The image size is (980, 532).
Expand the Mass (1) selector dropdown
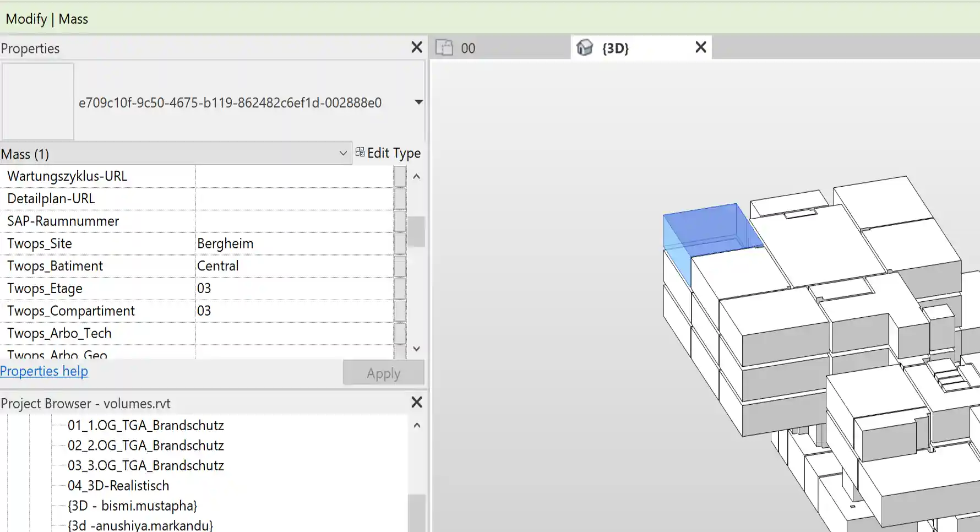pyautogui.click(x=344, y=153)
